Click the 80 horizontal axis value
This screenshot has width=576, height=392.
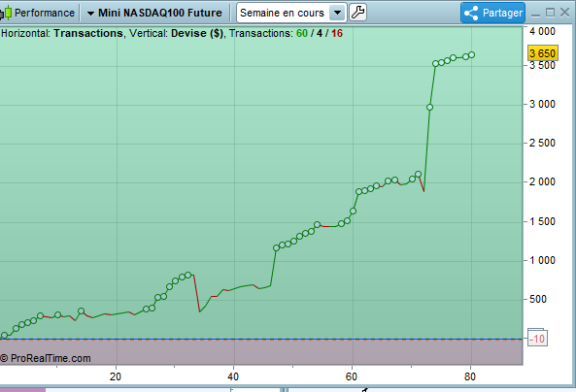[x=469, y=376]
